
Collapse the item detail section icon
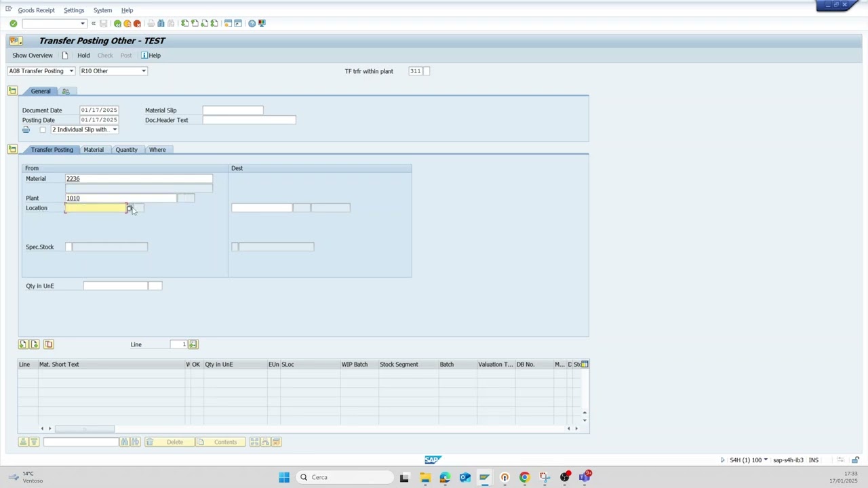(x=12, y=149)
